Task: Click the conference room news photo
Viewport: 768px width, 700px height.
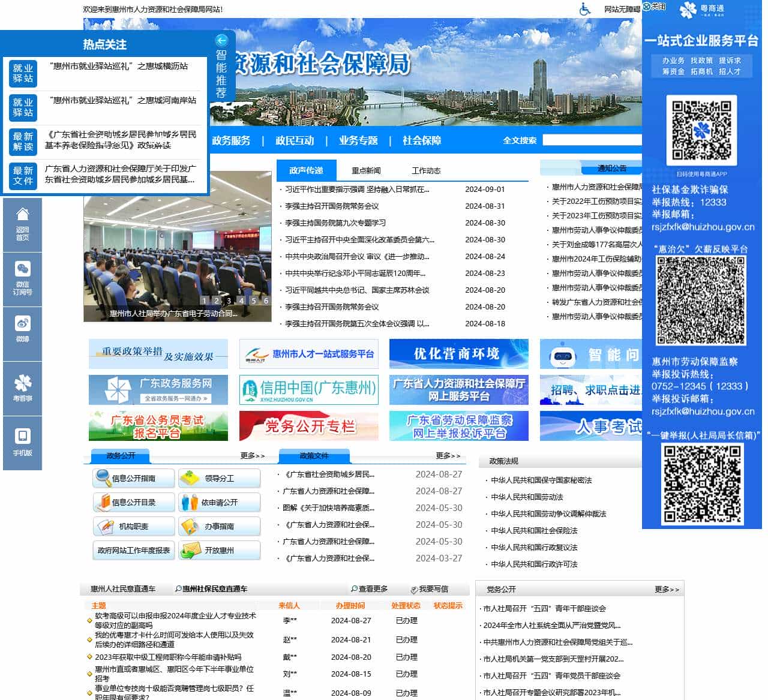Action: point(177,246)
